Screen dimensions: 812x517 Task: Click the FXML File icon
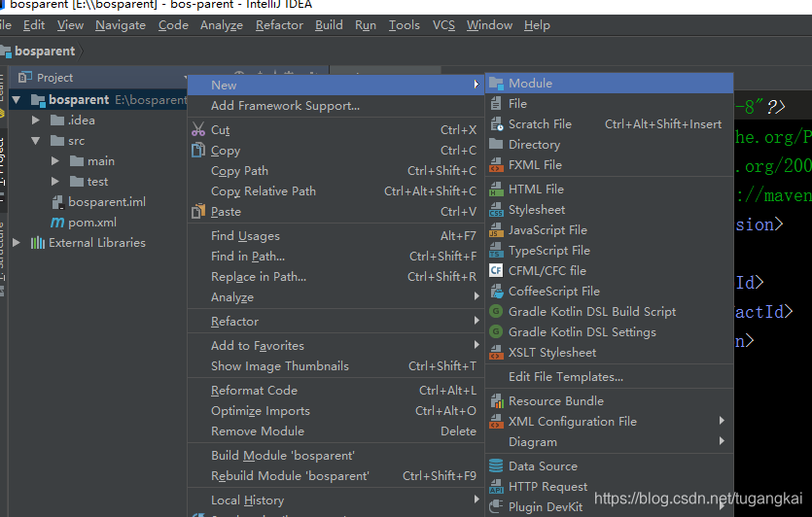click(496, 165)
